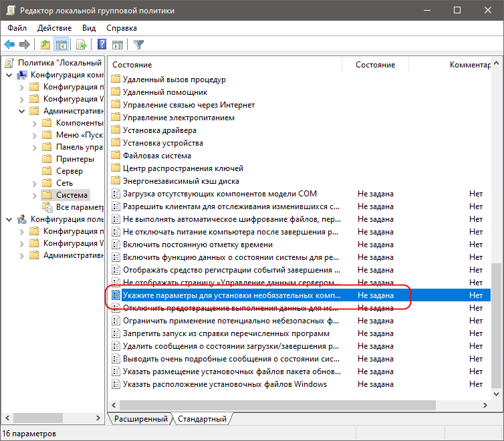504x441 pixels.
Task: Expand the Сеть tree node
Action: [35, 183]
